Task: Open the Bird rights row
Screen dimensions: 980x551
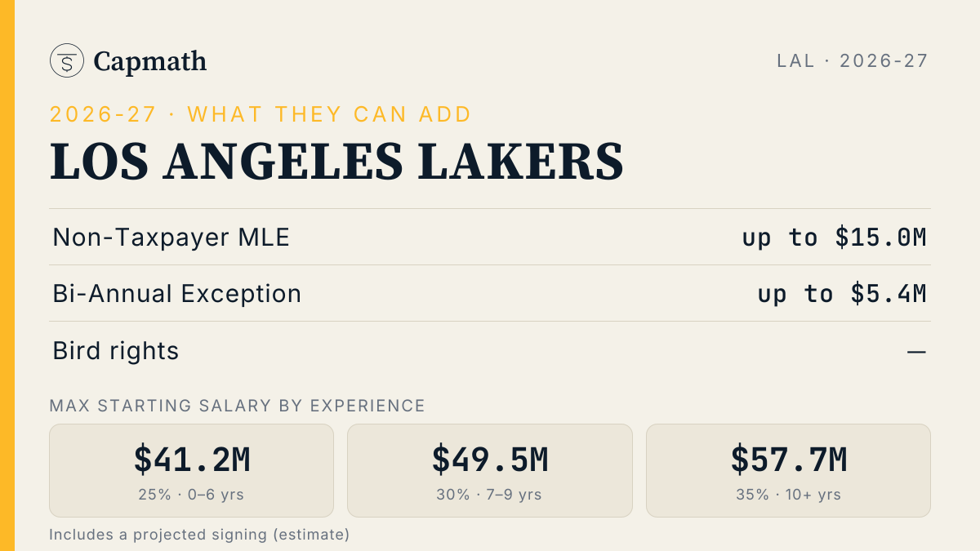Action: [x=490, y=350]
